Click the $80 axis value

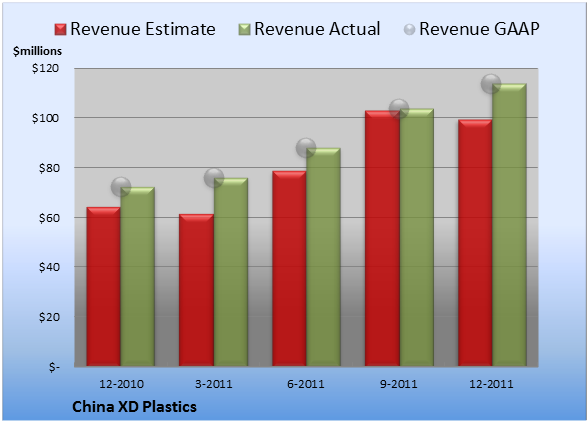49,168
